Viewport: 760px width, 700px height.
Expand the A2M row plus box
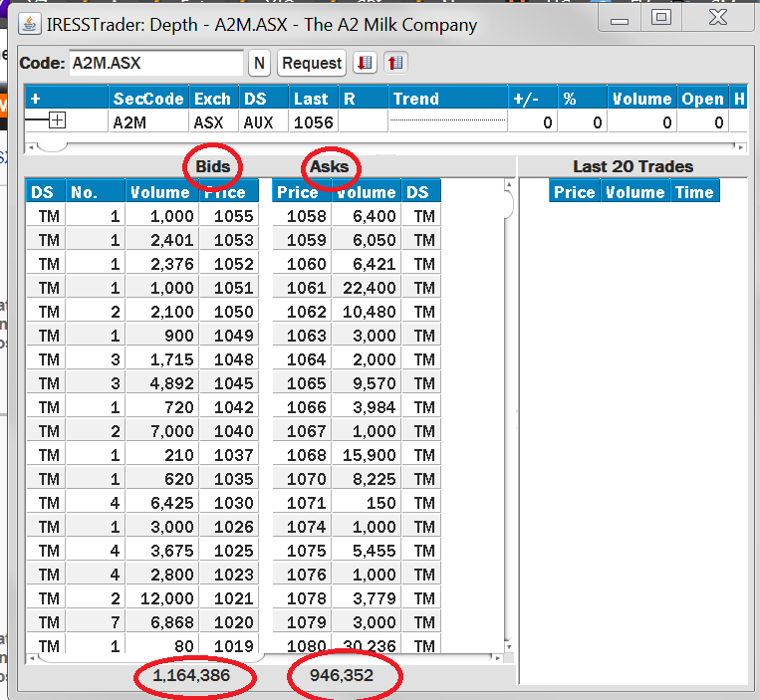57,120
